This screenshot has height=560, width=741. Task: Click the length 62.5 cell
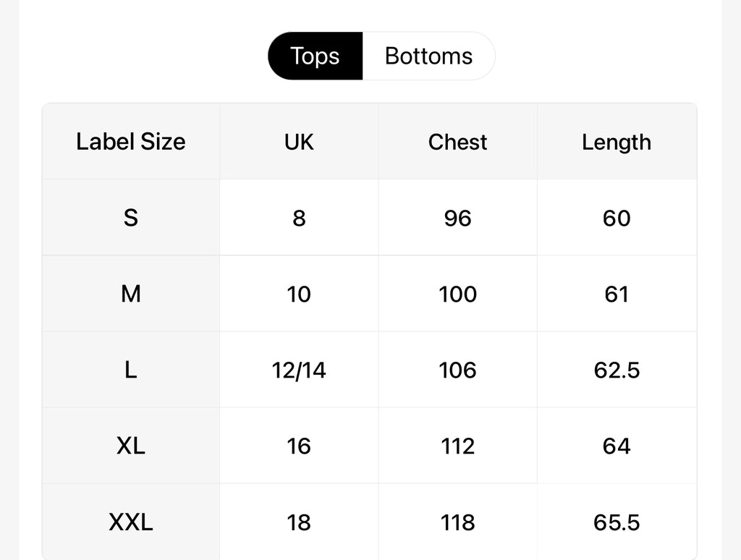pyautogui.click(x=617, y=370)
